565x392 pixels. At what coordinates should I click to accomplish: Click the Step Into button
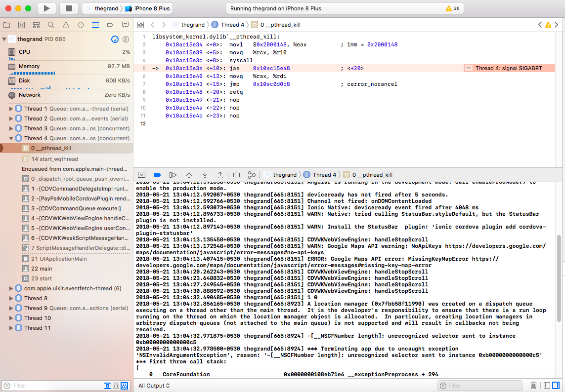pos(205,175)
